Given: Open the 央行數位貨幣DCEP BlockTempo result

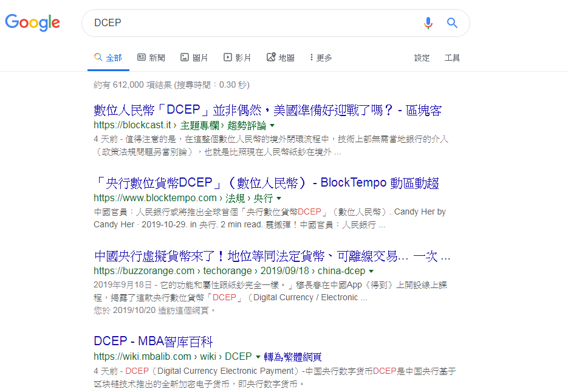Looking at the screenshot, I should coord(266,183).
